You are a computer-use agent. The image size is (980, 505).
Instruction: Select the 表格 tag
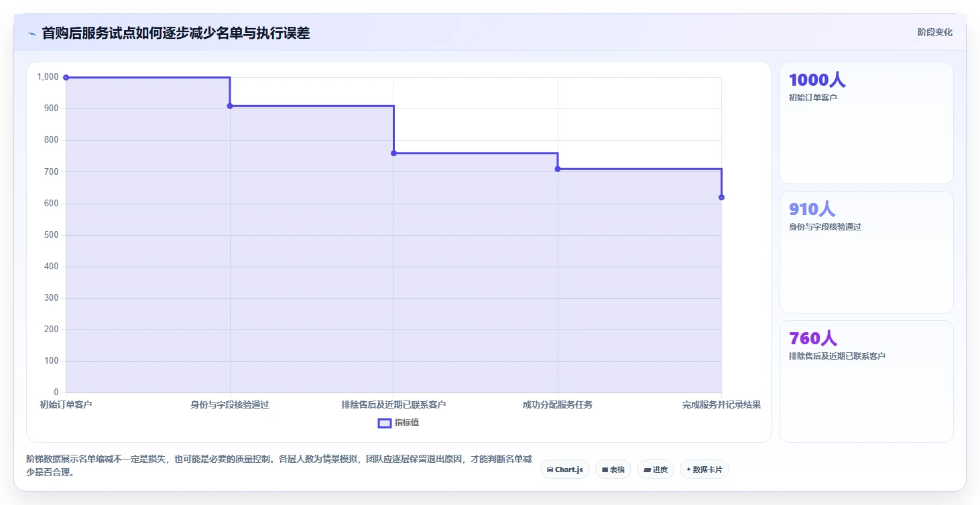pos(613,470)
